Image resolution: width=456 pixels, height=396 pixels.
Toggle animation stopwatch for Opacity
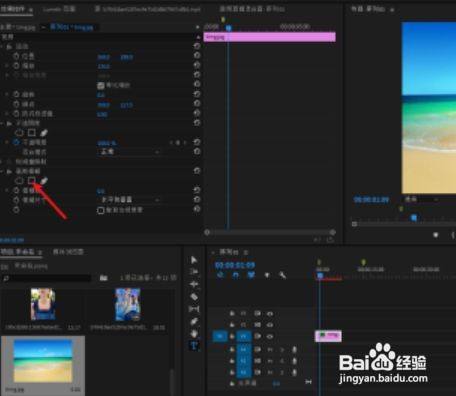point(16,142)
